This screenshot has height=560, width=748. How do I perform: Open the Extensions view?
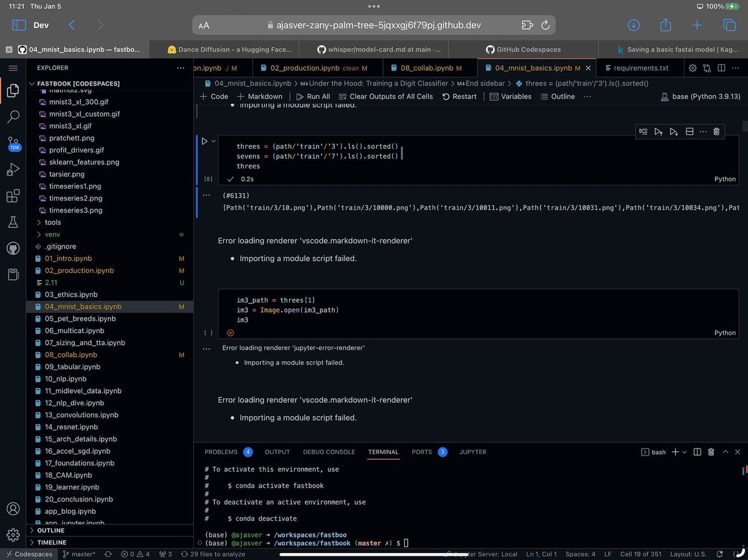13,196
